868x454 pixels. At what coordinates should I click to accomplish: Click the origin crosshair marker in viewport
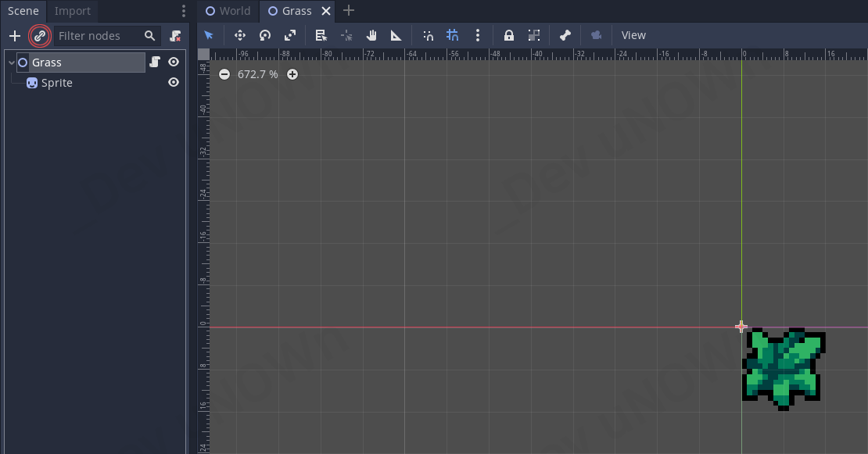tap(741, 327)
